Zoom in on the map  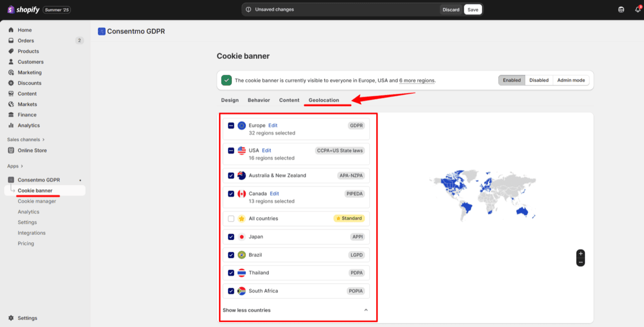[581, 253]
